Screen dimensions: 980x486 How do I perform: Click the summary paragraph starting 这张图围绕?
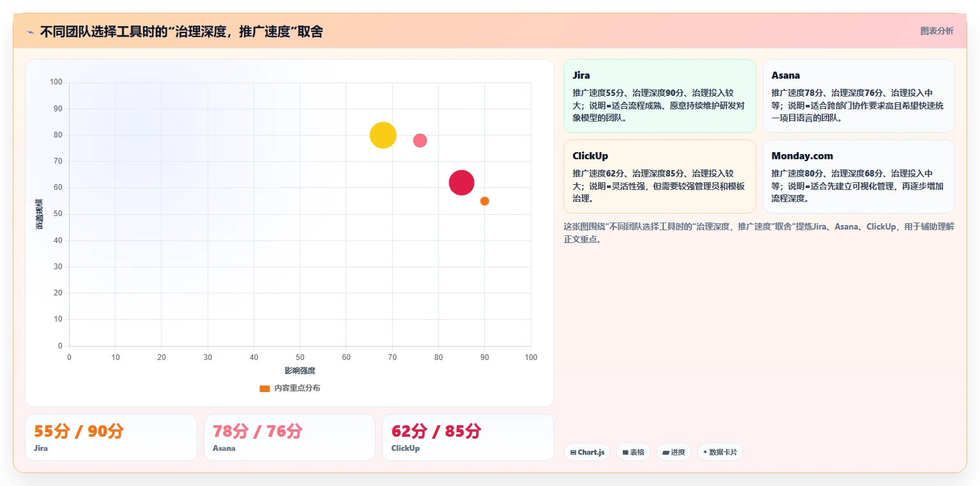pos(759,233)
